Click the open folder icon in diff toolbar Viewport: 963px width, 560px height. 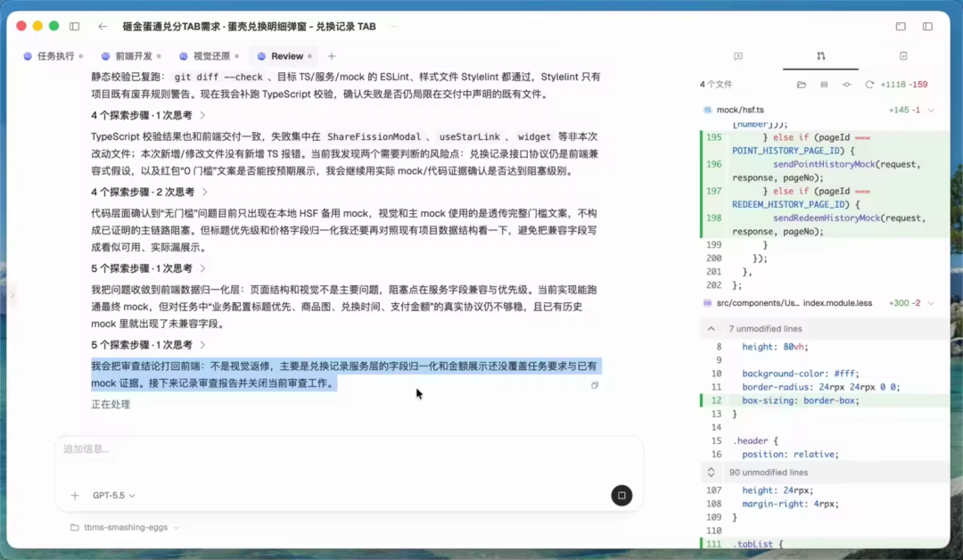pos(802,85)
